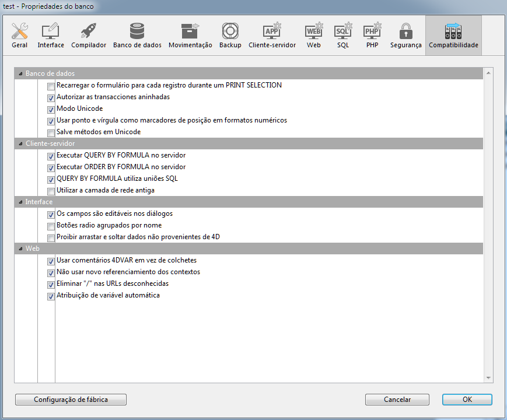Select the Cliente-servidor APP icon
507x420 pixels.
pyautogui.click(x=272, y=32)
